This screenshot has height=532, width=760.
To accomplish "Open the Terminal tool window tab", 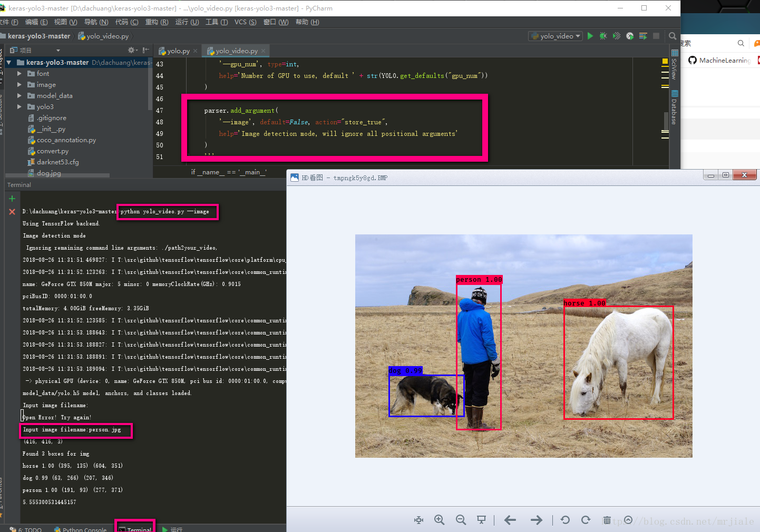I will [x=135, y=529].
